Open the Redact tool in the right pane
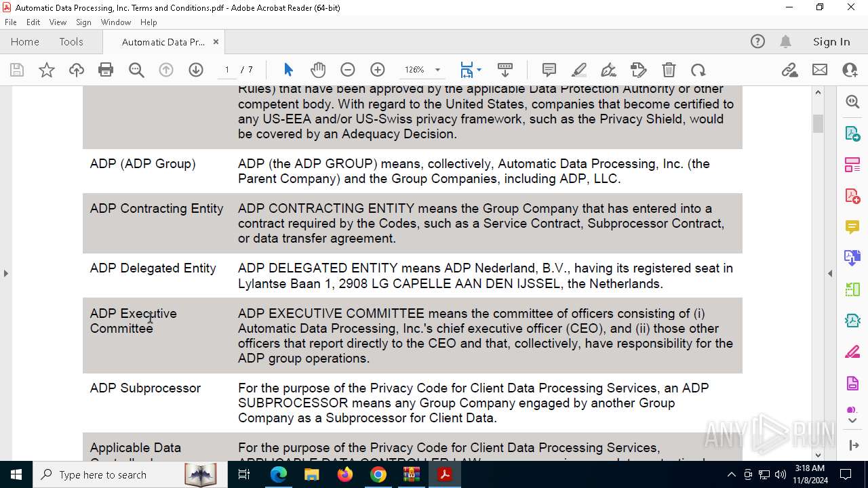The height and width of the screenshot is (488, 868). click(x=852, y=352)
